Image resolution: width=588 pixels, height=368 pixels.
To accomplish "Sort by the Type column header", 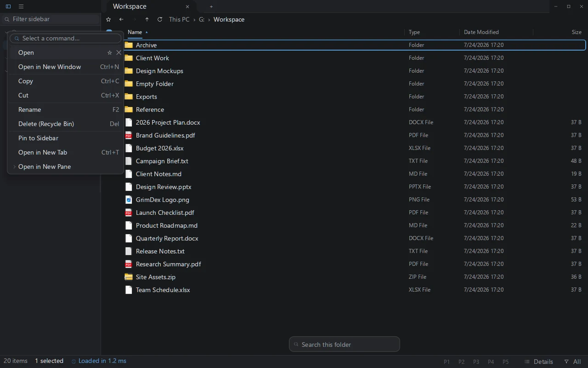I will tap(414, 32).
